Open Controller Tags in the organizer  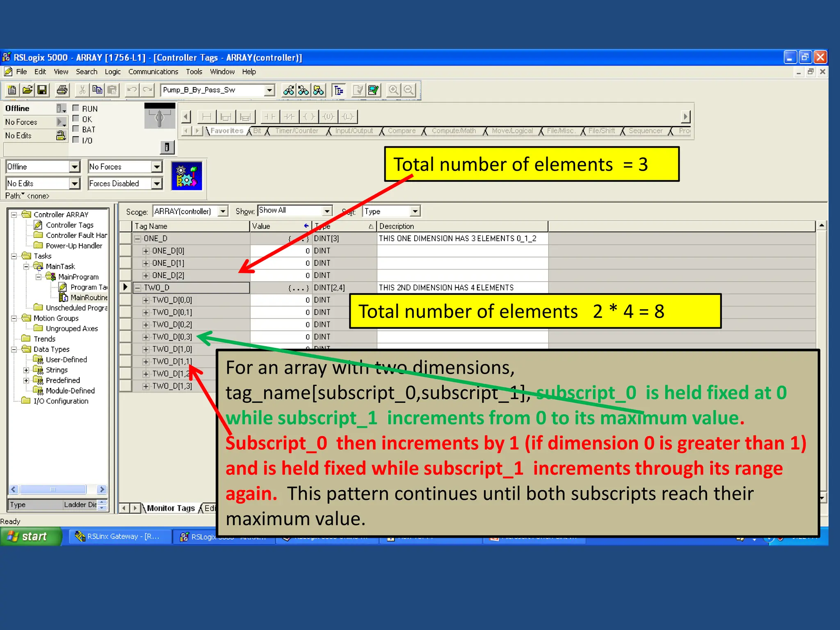tap(69, 225)
